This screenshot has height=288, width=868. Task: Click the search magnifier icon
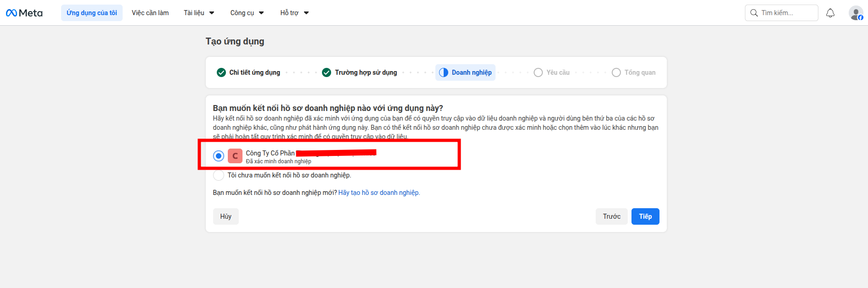click(754, 13)
